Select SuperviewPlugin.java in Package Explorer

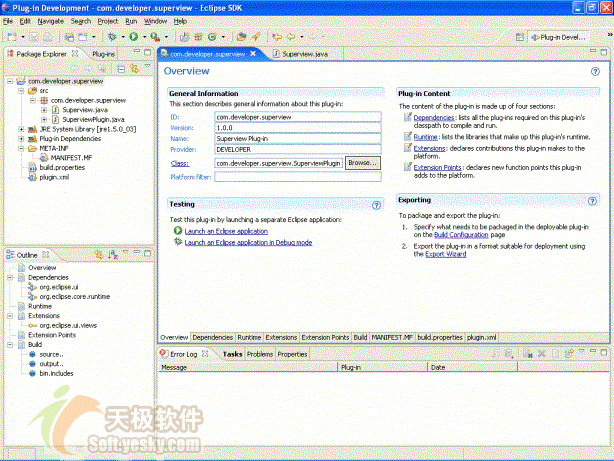tap(93, 119)
